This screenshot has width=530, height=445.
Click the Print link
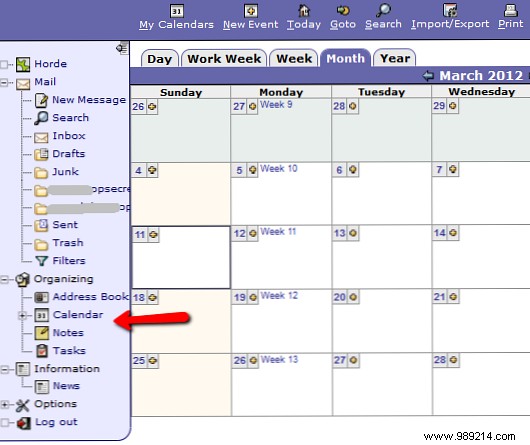coord(510,24)
